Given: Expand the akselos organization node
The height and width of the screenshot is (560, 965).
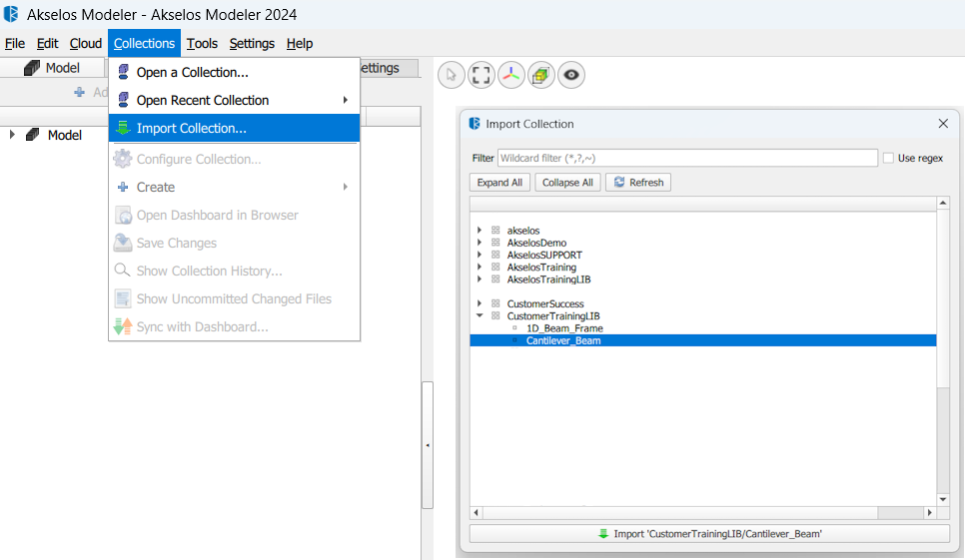Looking at the screenshot, I should coord(480,230).
